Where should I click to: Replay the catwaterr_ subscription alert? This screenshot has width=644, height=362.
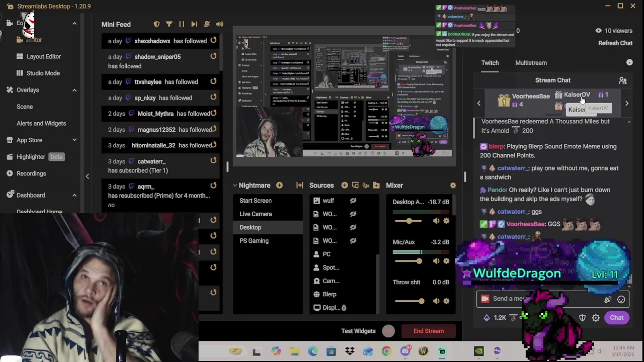click(213, 161)
